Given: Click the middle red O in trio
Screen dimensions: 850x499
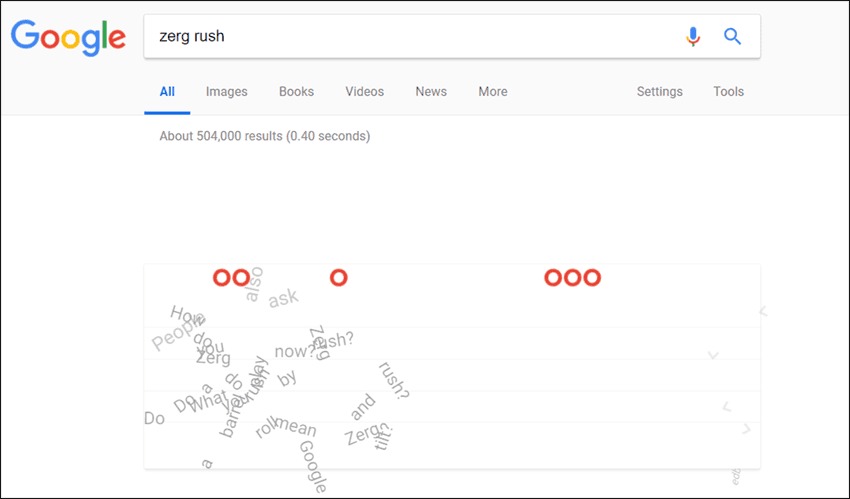Looking at the screenshot, I should tap(572, 277).
